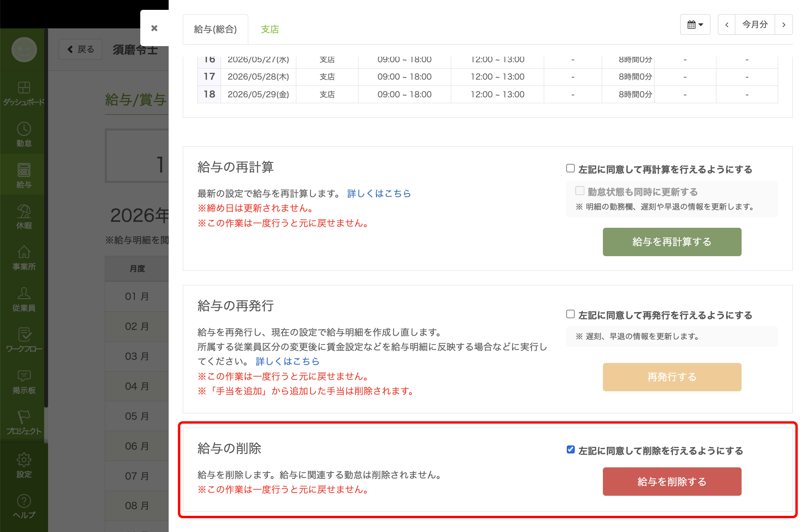Viewport: 807px width, 532px height.
Task: Select the 07 月 row in month list
Action: pyautogui.click(x=137, y=476)
